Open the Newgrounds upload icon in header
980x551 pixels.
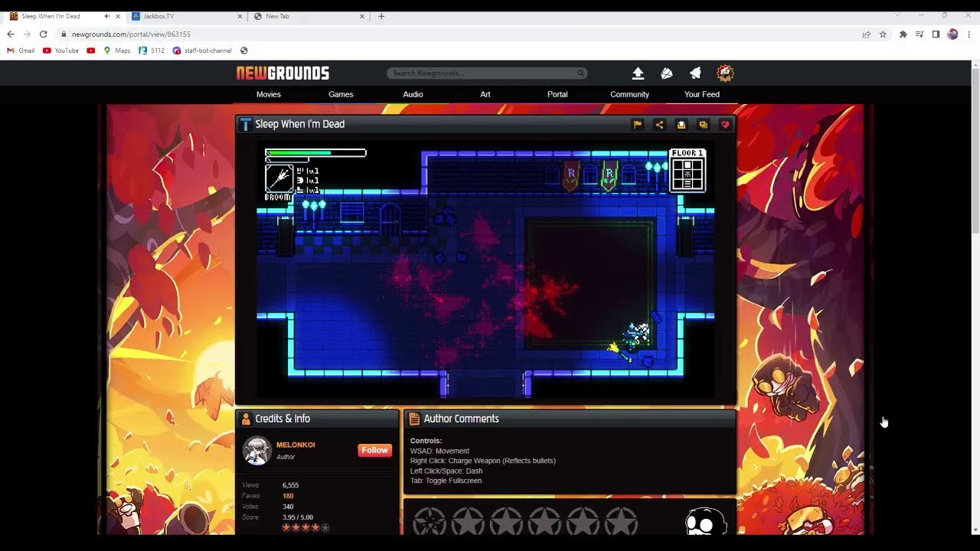(x=638, y=73)
